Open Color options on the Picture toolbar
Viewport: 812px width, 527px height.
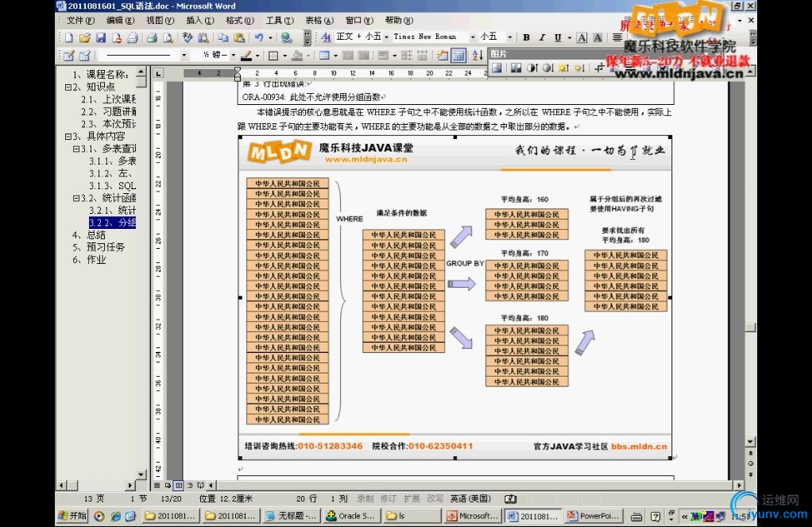click(x=516, y=68)
